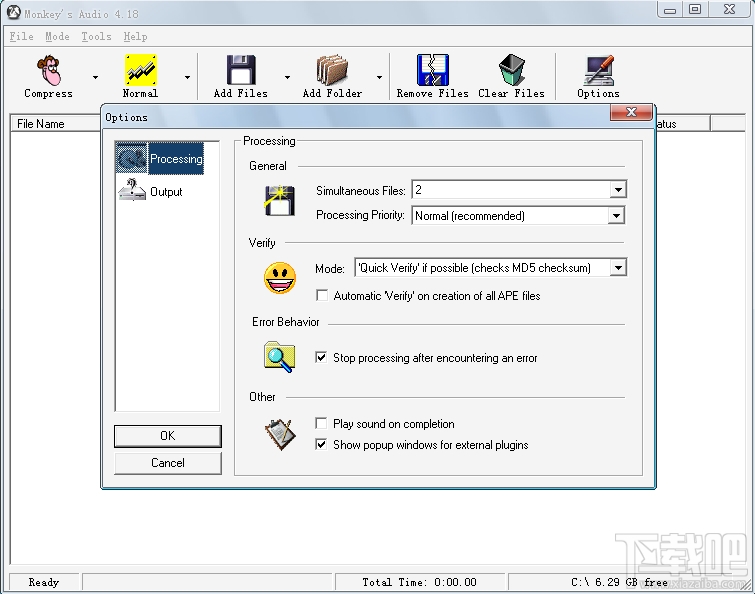The width and height of the screenshot is (755, 594).
Task: Click the Other section clipboard icon
Action: (x=280, y=434)
